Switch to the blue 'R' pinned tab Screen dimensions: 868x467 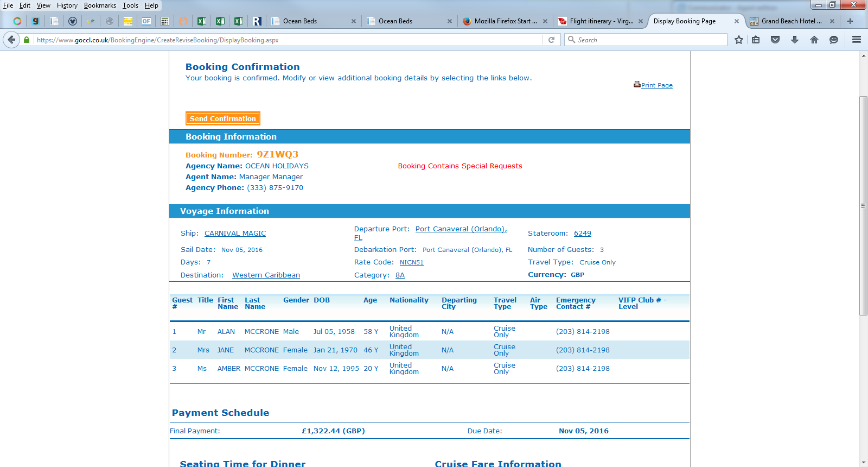(x=257, y=21)
